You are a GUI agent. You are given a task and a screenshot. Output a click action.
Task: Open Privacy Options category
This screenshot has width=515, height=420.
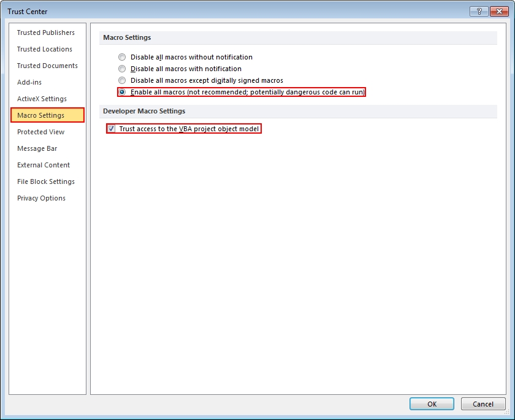pos(41,198)
